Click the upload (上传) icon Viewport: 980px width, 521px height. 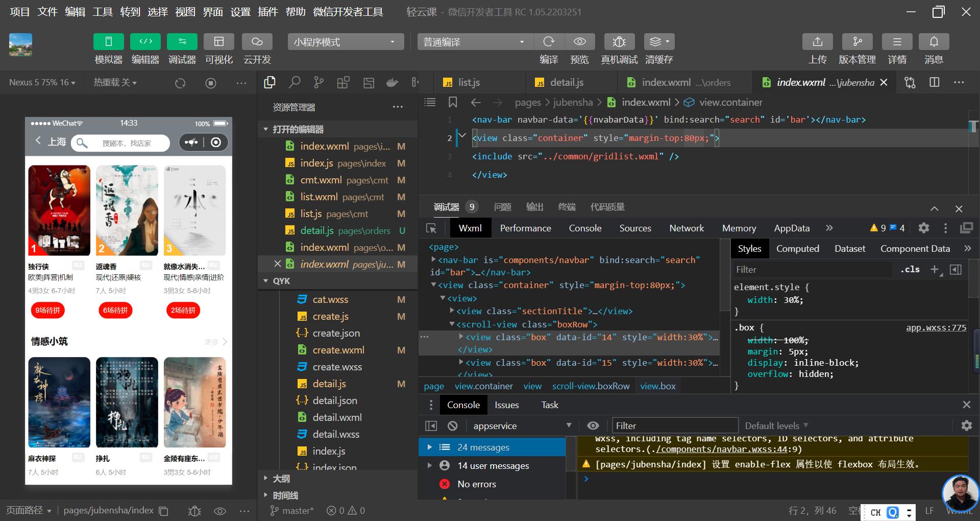click(817, 42)
